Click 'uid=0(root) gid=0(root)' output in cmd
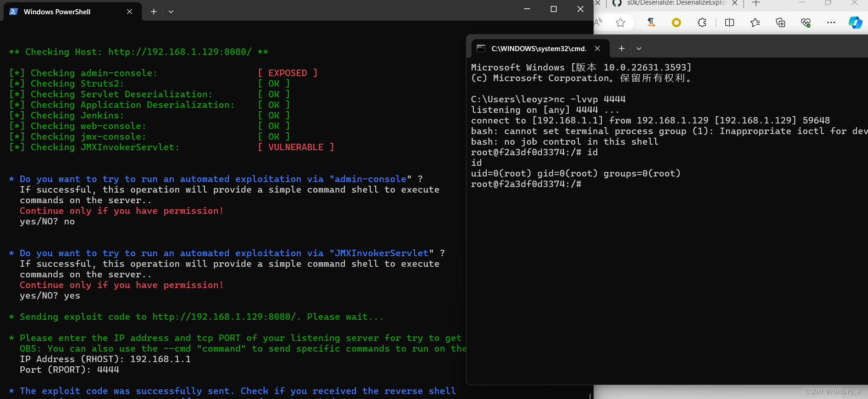 point(576,173)
